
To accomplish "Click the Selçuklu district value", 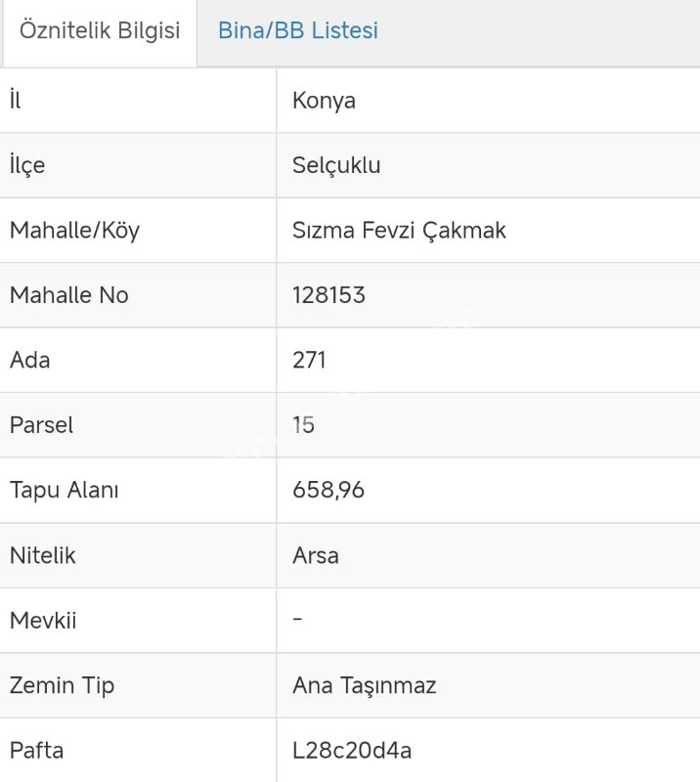I will [336, 165].
